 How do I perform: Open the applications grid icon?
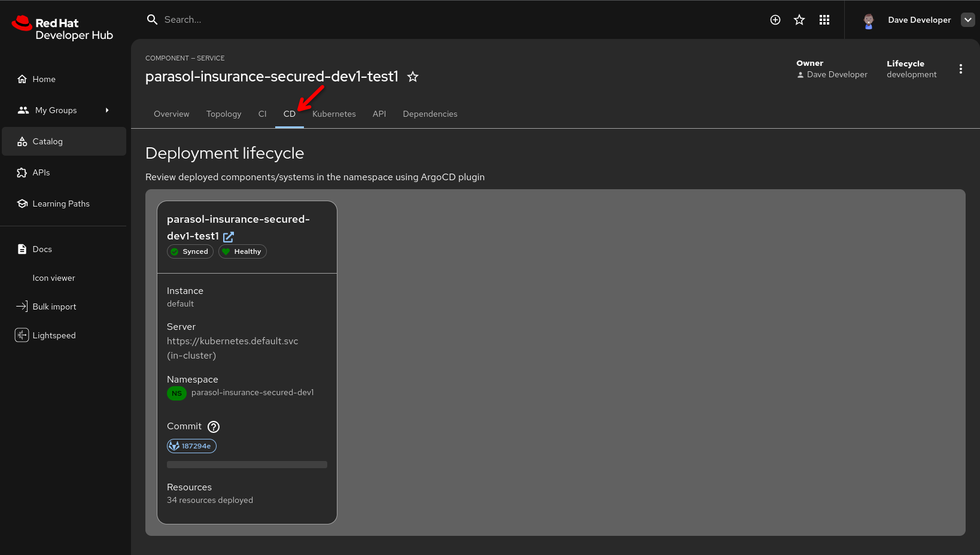point(824,20)
